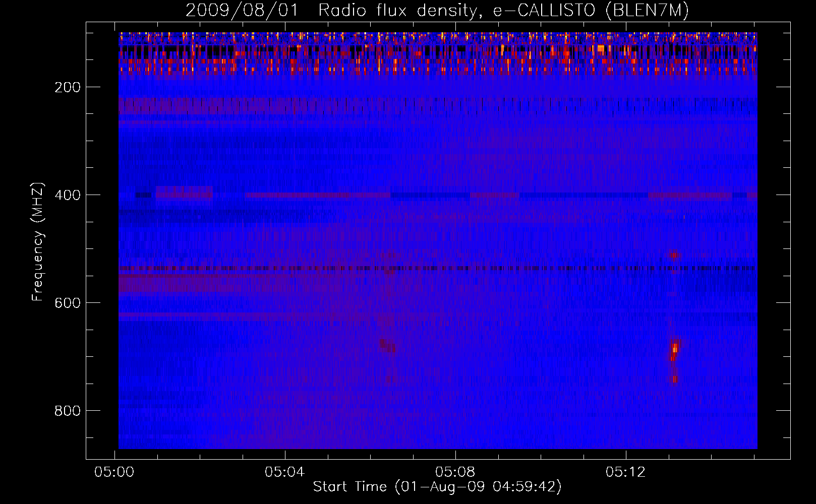The width and height of the screenshot is (816, 504).
Task: Click the 800 frequency tick label
Action: (68, 411)
